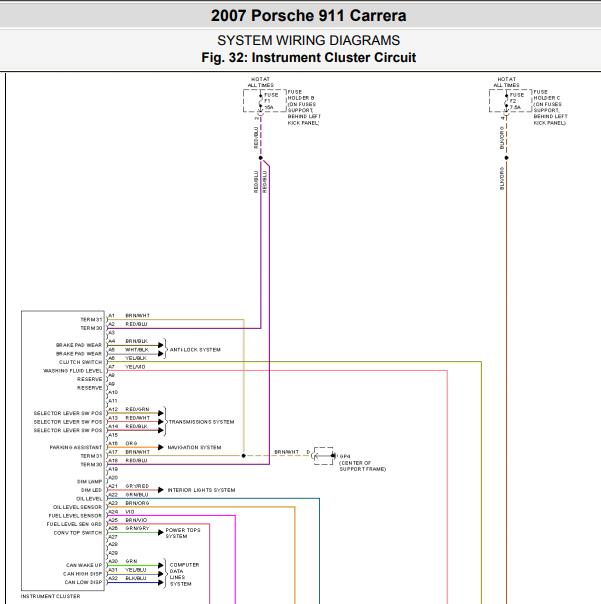Image resolution: width=601 pixels, height=604 pixels.
Task: Click the 'OIL LEVEL' label at pin A22
Action: click(89, 499)
